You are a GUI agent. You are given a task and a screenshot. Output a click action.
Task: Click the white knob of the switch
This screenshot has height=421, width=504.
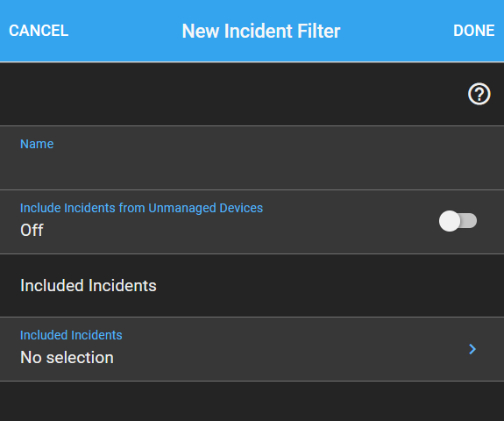(x=450, y=221)
